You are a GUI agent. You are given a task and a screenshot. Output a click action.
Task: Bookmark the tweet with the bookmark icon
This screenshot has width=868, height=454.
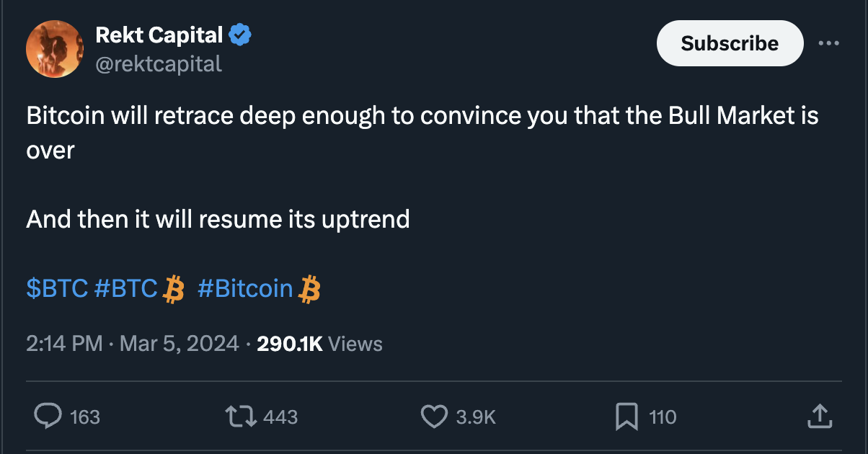point(626,416)
